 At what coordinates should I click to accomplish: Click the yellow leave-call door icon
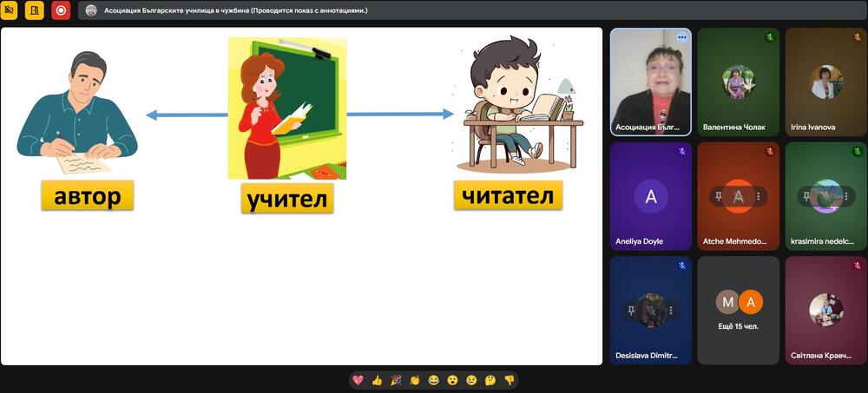coord(35,10)
